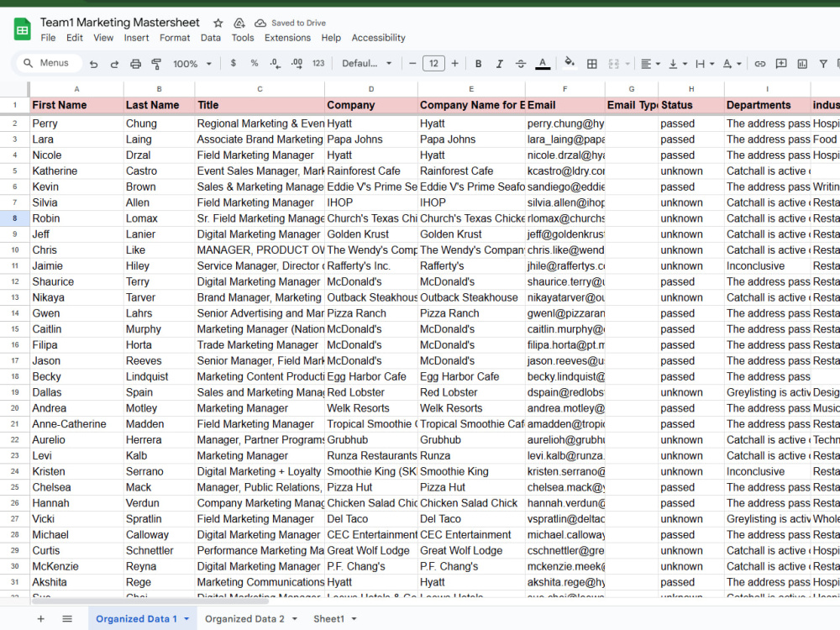Select the Status header cell
Image resolution: width=840 pixels, height=630 pixels.
pos(691,105)
